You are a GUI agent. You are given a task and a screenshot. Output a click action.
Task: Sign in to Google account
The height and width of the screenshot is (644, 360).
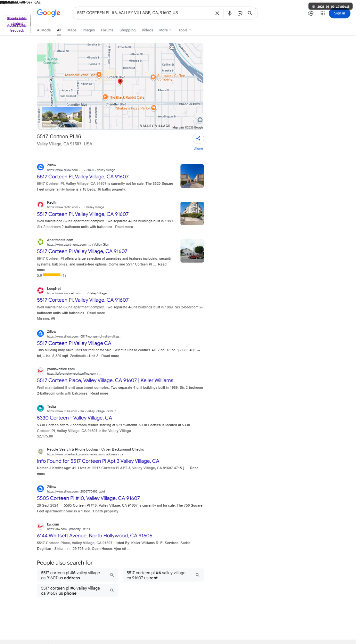point(340,13)
